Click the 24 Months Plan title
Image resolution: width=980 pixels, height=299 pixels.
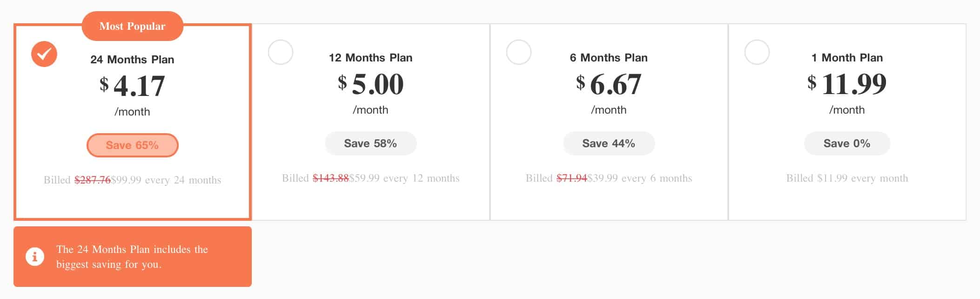(x=133, y=60)
